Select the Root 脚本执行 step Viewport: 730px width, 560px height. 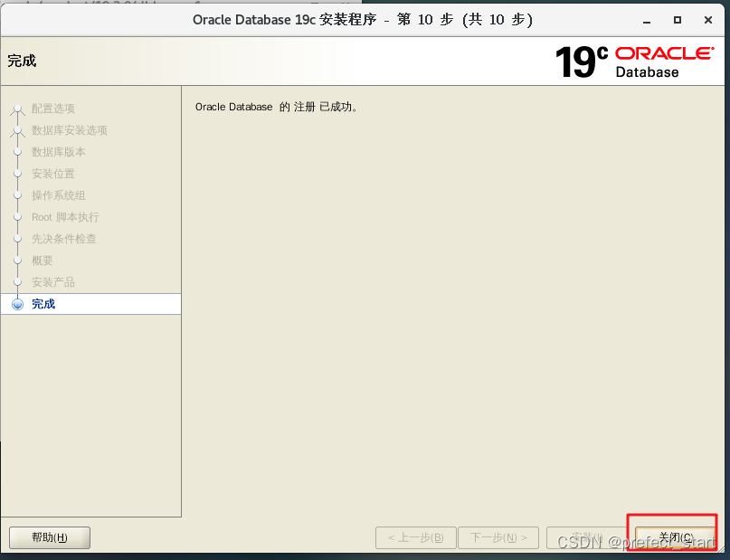click(x=65, y=217)
